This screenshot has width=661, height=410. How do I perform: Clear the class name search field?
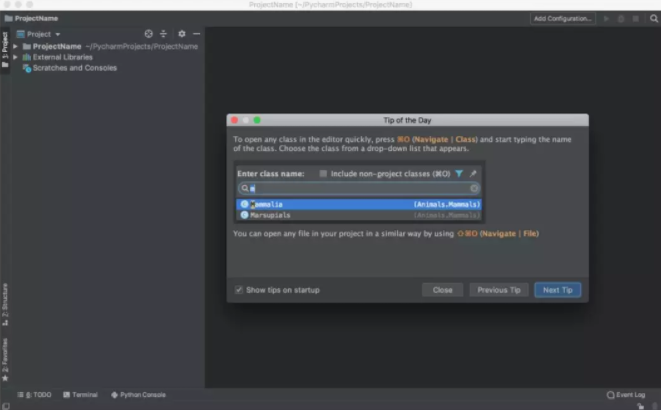click(474, 188)
